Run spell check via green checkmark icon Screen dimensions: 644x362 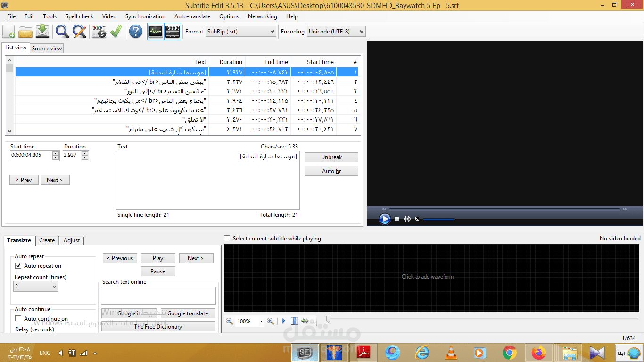pos(116,32)
